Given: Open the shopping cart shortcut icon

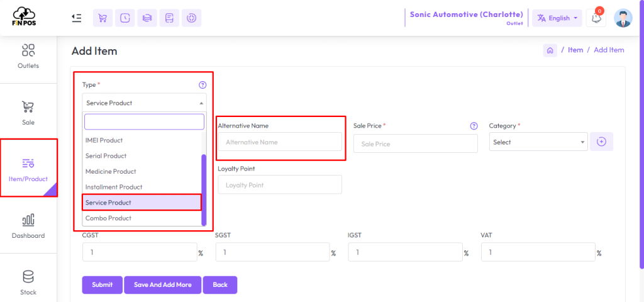Looking at the screenshot, I should coord(103,18).
